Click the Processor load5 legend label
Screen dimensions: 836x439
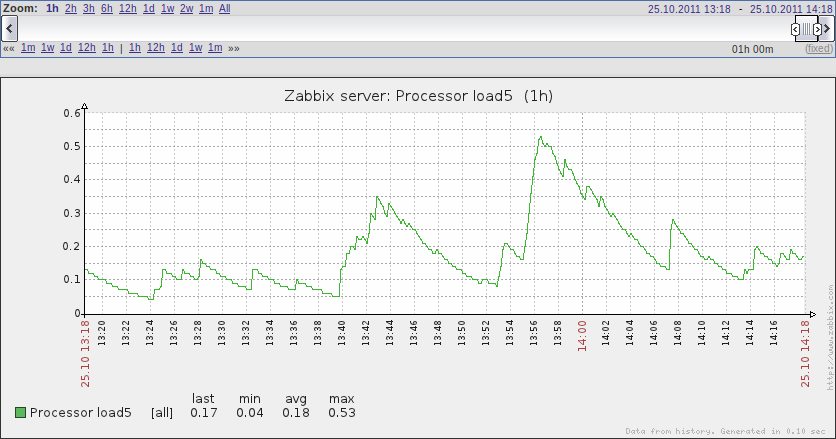pyautogui.click(x=81, y=412)
